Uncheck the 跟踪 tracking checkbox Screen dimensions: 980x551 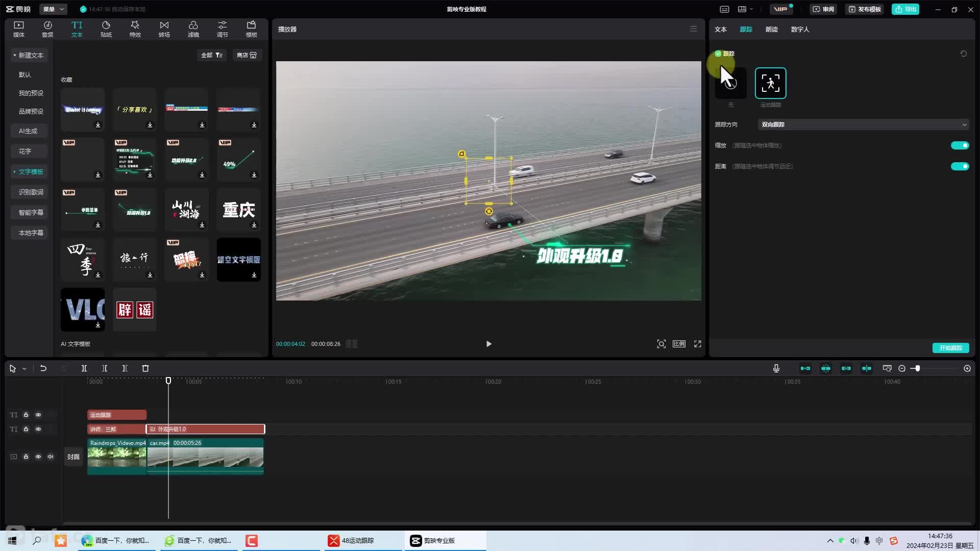pyautogui.click(x=718, y=54)
